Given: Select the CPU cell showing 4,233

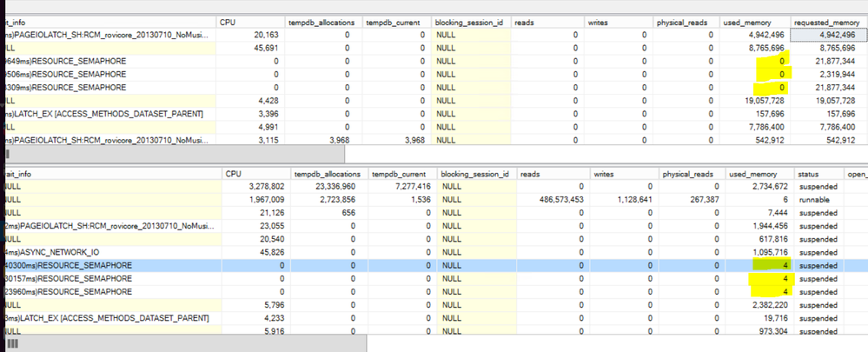Looking at the screenshot, I should (x=255, y=318).
